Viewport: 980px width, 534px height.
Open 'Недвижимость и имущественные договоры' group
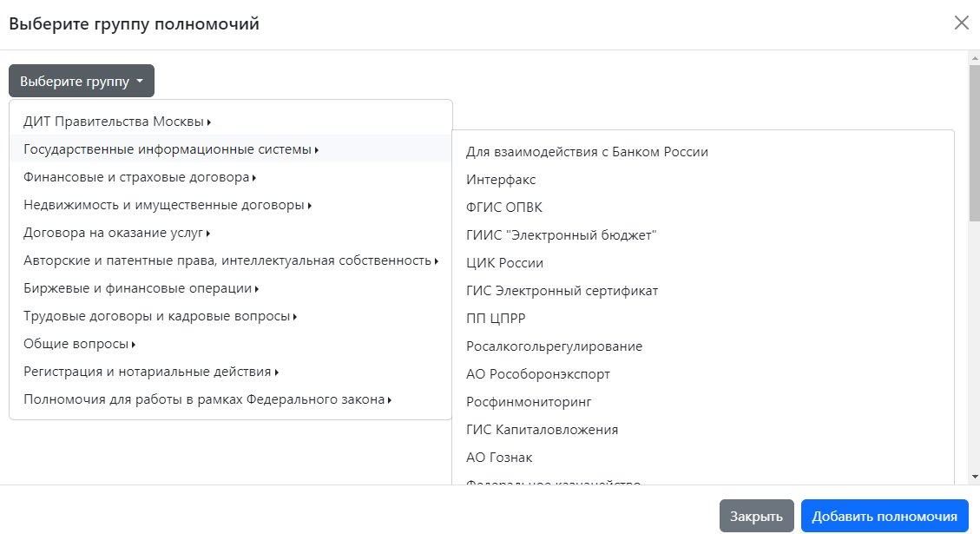(x=167, y=206)
